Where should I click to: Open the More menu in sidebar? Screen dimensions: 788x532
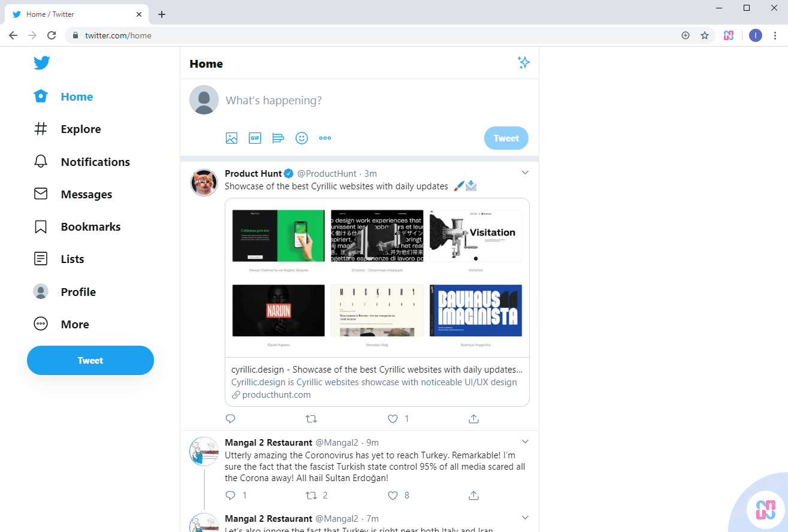62,324
